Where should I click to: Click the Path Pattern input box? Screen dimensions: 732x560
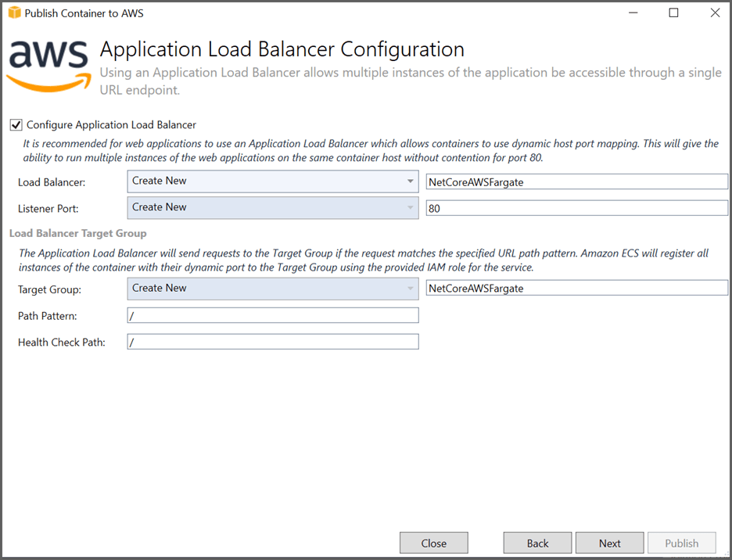click(x=272, y=314)
